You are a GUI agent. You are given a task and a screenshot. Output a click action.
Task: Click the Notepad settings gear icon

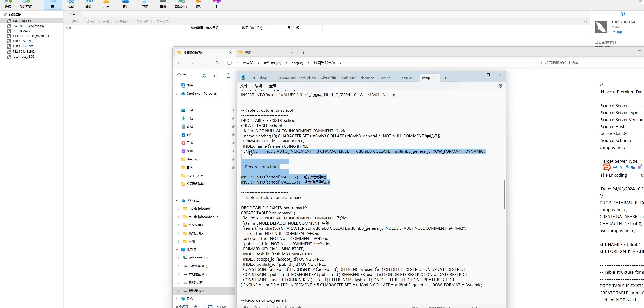click(500, 86)
